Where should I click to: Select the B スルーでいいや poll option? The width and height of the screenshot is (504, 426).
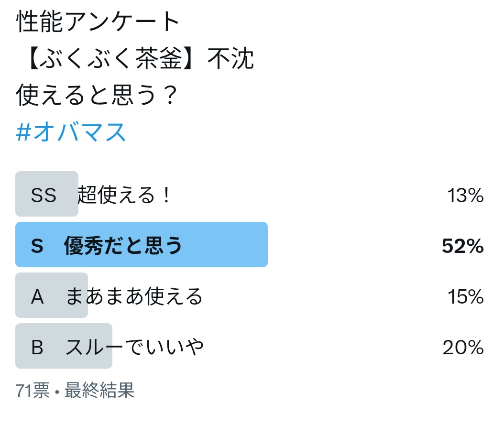point(250,346)
